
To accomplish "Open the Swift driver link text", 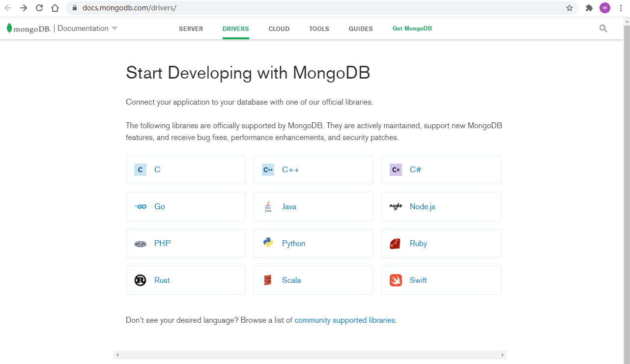I will point(418,280).
